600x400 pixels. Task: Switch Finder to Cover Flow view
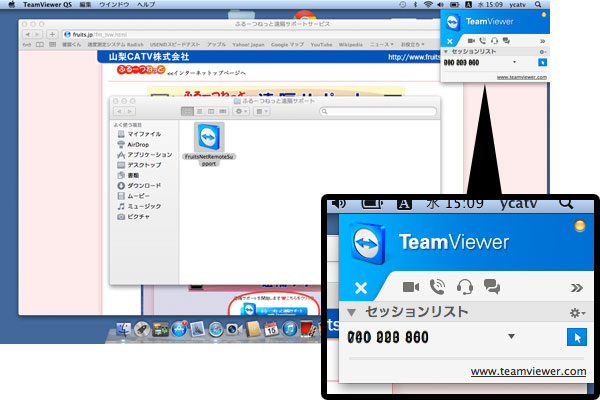click(223, 111)
